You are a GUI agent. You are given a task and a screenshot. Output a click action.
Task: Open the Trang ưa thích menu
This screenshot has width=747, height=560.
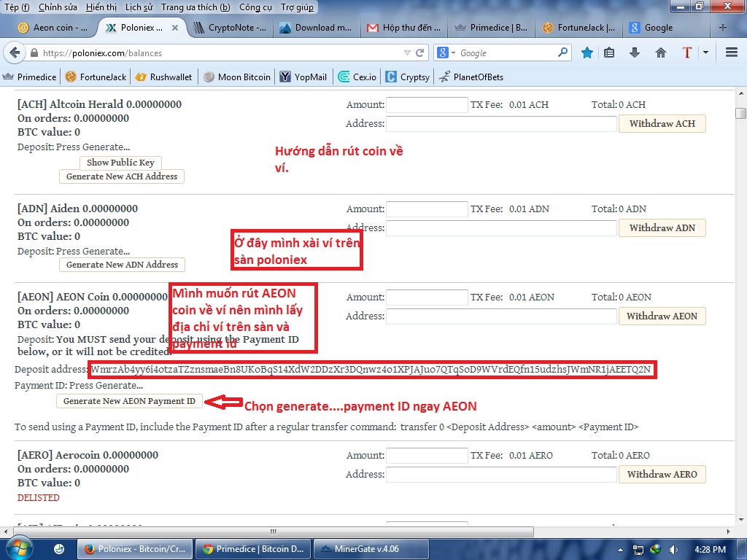click(196, 7)
